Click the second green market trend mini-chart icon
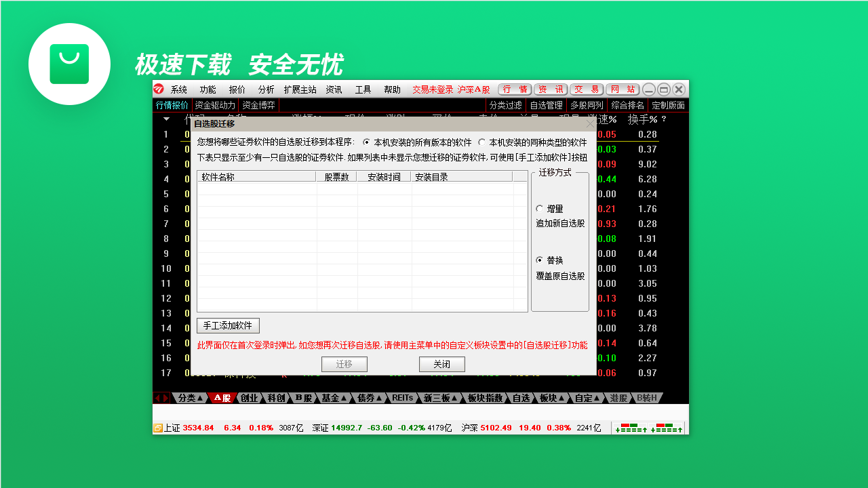This screenshot has width=868, height=488. 666,429
